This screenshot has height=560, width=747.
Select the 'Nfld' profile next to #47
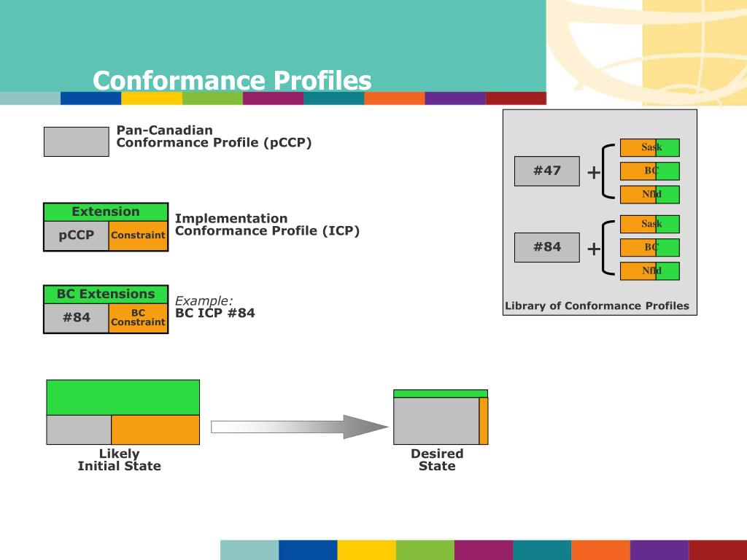click(650, 194)
